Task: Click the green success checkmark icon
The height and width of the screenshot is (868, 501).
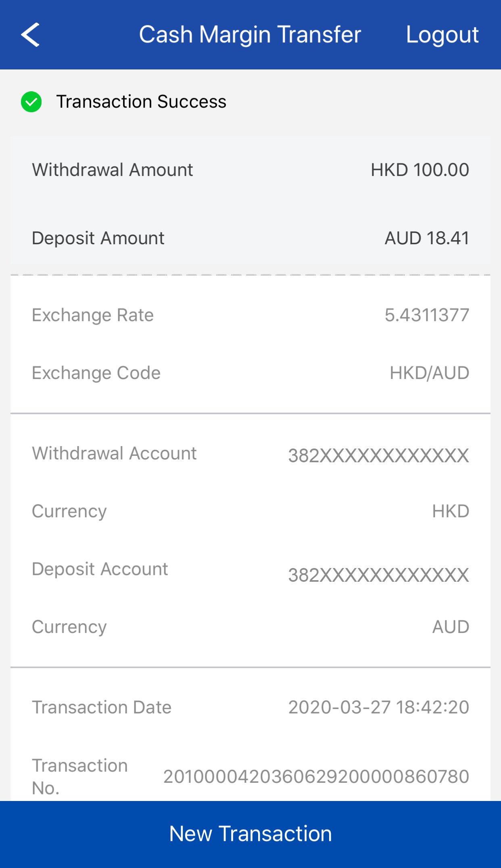Action: pyautogui.click(x=31, y=102)
